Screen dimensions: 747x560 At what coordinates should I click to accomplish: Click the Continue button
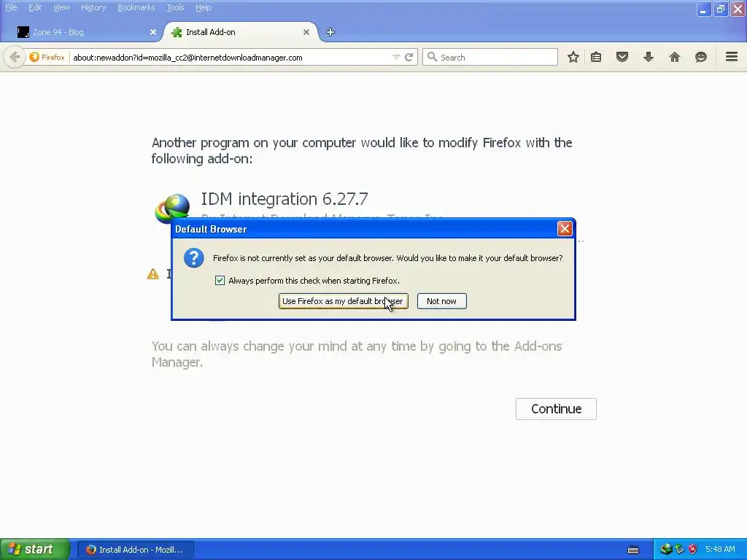tap(556, 409)
